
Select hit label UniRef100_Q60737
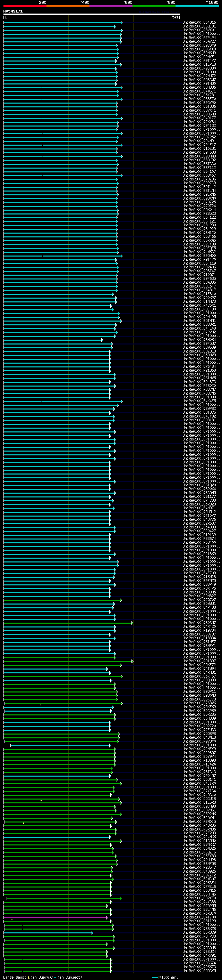click(x=199, y=634)
